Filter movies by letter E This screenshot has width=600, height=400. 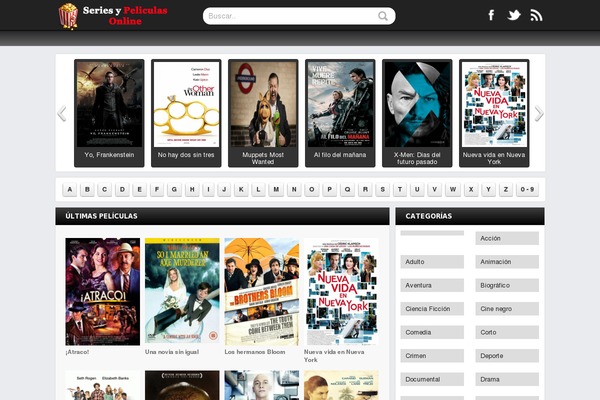click(139, 189)
